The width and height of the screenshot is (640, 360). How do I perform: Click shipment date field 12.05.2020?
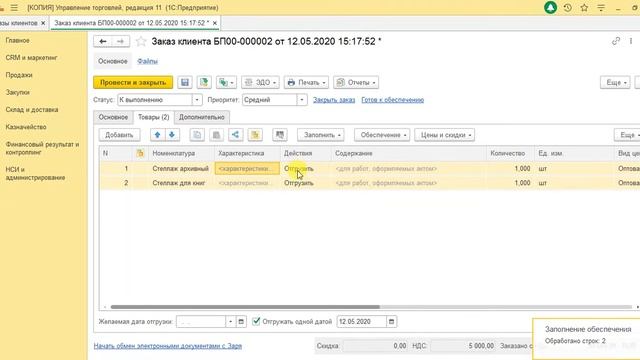(362, 322)
